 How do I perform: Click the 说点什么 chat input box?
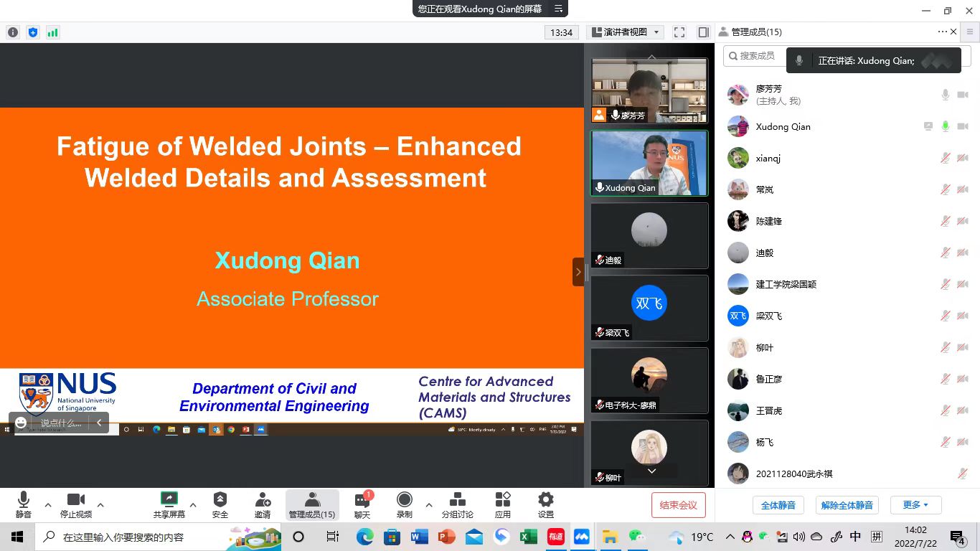point(61,423)
